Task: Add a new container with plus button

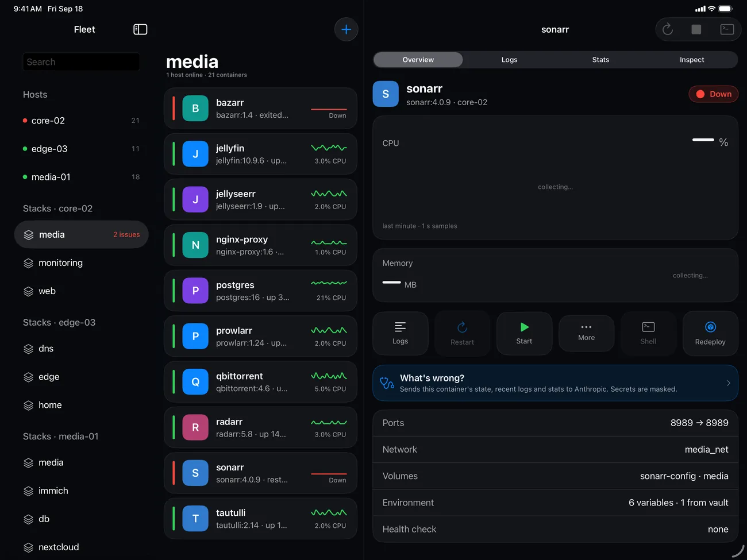Action: point(346,29)
